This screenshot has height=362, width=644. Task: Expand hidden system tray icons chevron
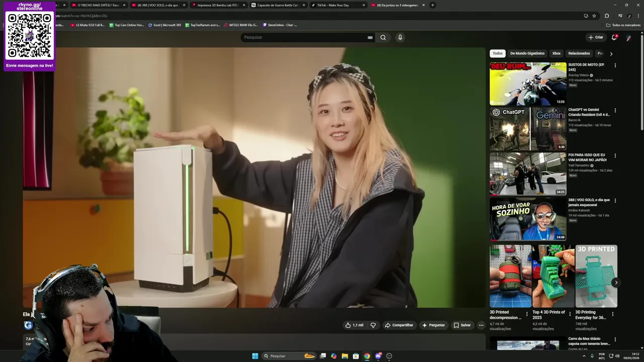pyautogui.click(x=584, y=356)
